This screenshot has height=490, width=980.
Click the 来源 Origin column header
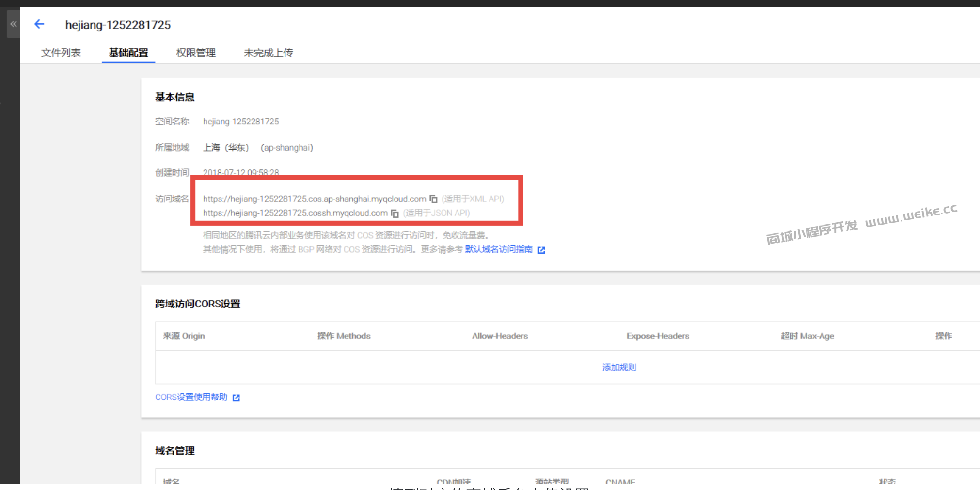coord(184,336)
